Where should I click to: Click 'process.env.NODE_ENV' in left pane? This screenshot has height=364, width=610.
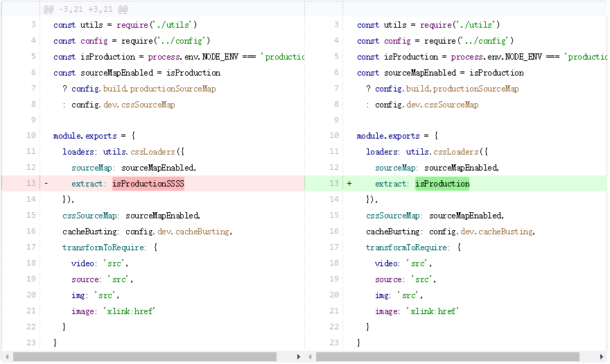[193, 57]
